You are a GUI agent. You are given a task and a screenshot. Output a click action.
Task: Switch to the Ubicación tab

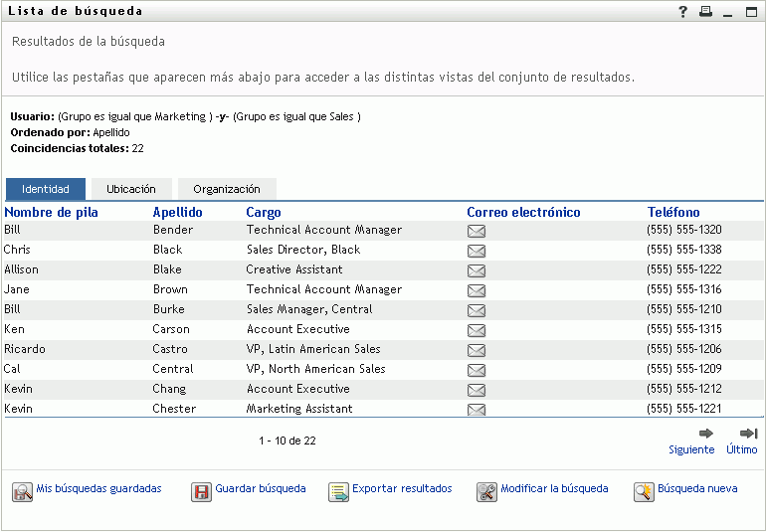pos(131,189)
